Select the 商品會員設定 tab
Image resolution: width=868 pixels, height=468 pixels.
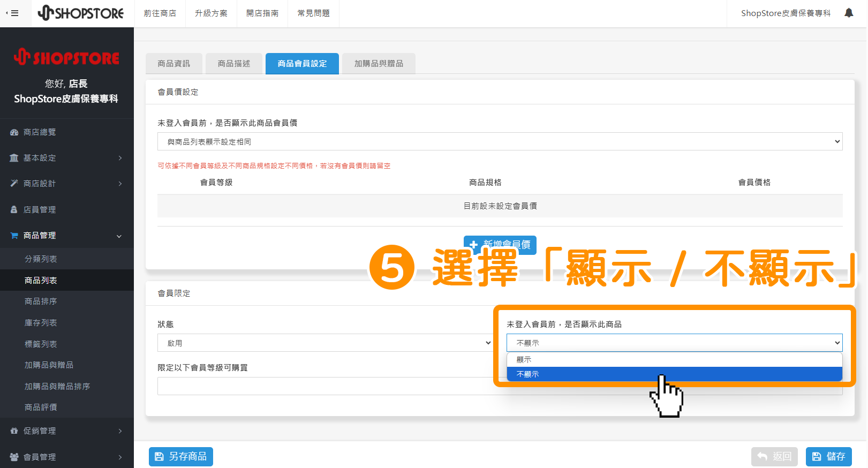click(302, 63)
